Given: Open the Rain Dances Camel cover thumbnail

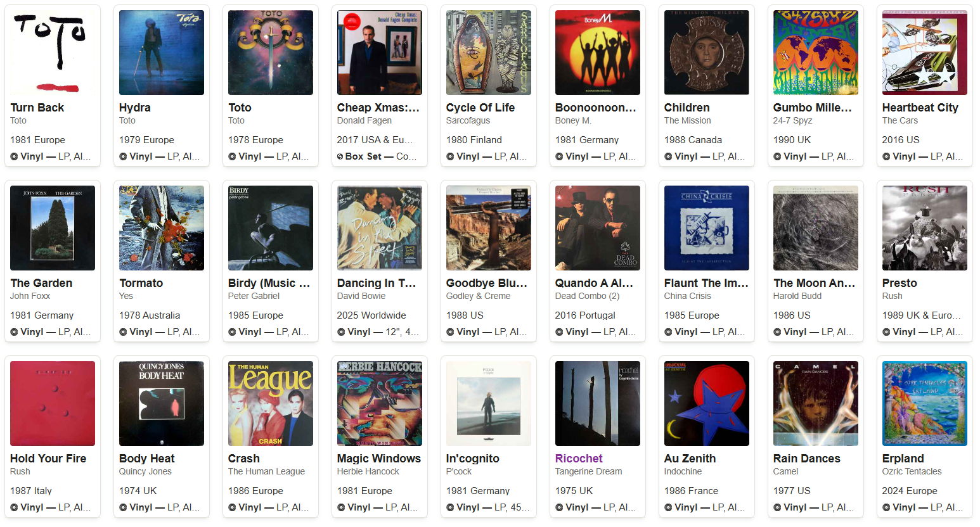Looking at the screenshot, I should [816, 403].
